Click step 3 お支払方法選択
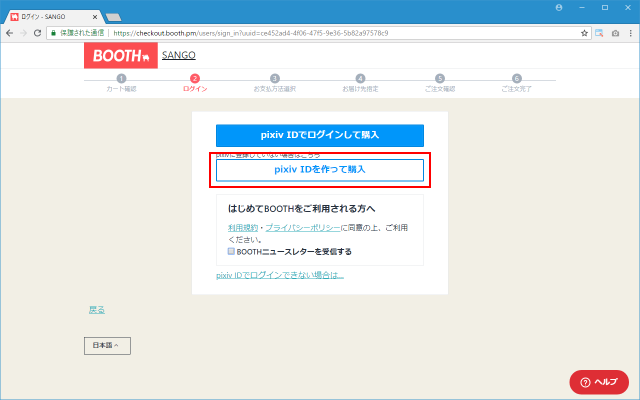640x400 pixels. click(275, 83)
